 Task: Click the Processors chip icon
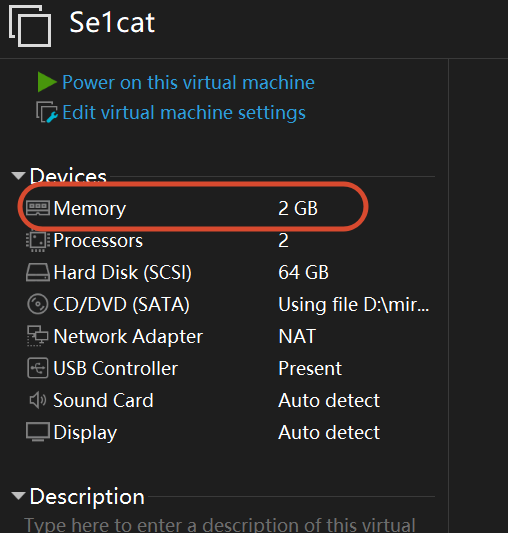(x=38, y=241)
